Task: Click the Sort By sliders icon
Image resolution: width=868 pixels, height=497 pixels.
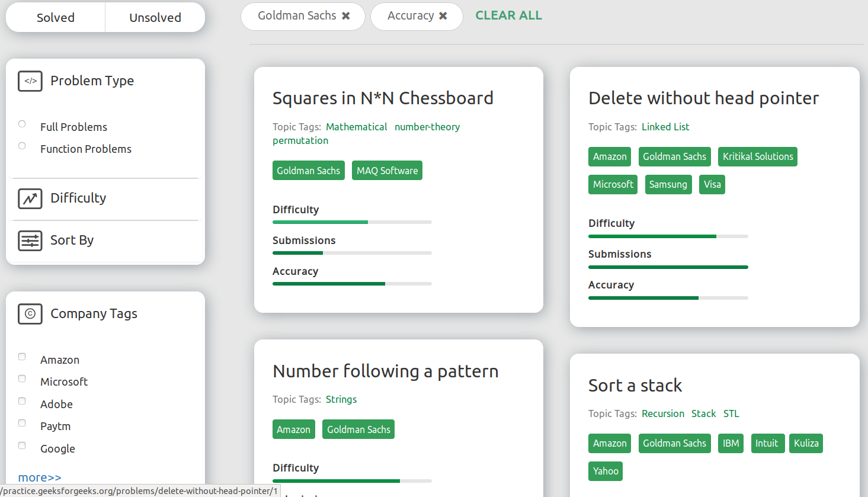Action: point(30,241)
